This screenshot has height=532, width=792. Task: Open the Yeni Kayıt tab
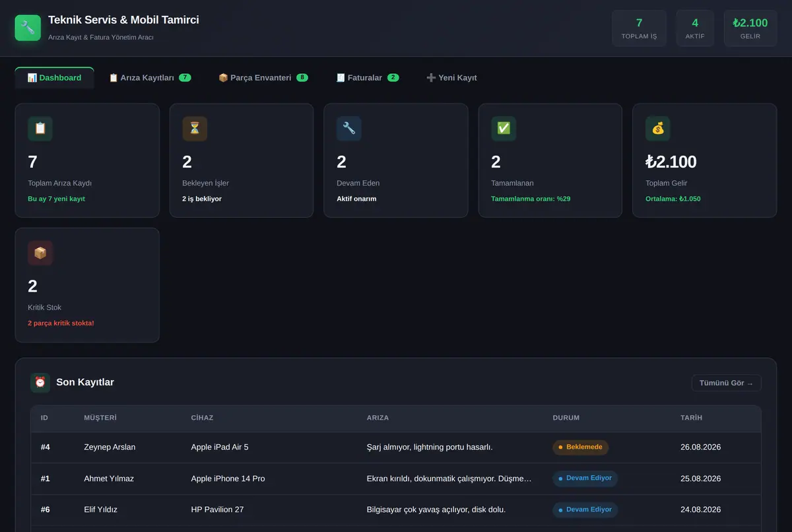tap(451, 78)
